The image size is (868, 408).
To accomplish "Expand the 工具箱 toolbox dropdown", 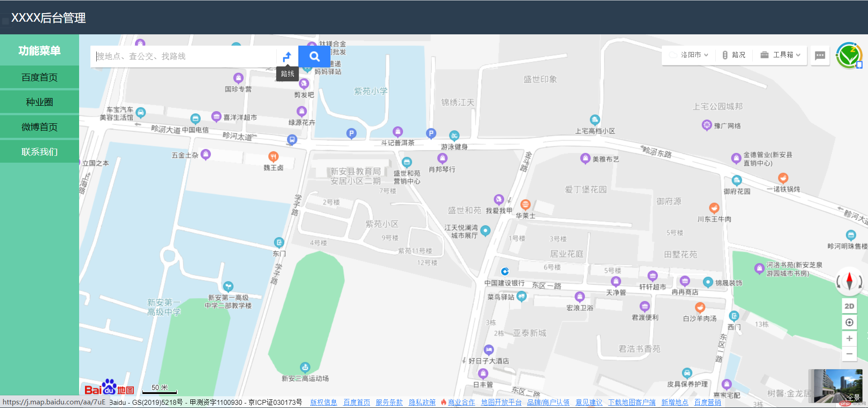I will pos(780,55).
